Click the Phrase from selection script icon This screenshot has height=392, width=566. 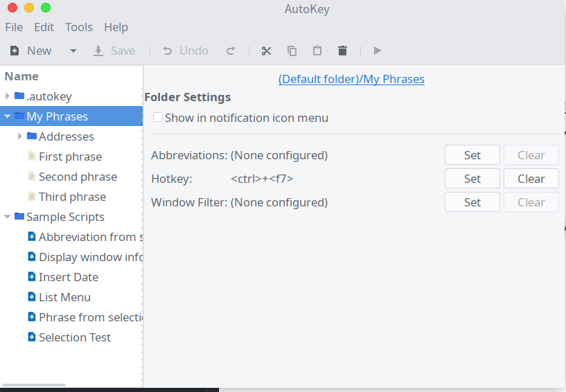32,317
